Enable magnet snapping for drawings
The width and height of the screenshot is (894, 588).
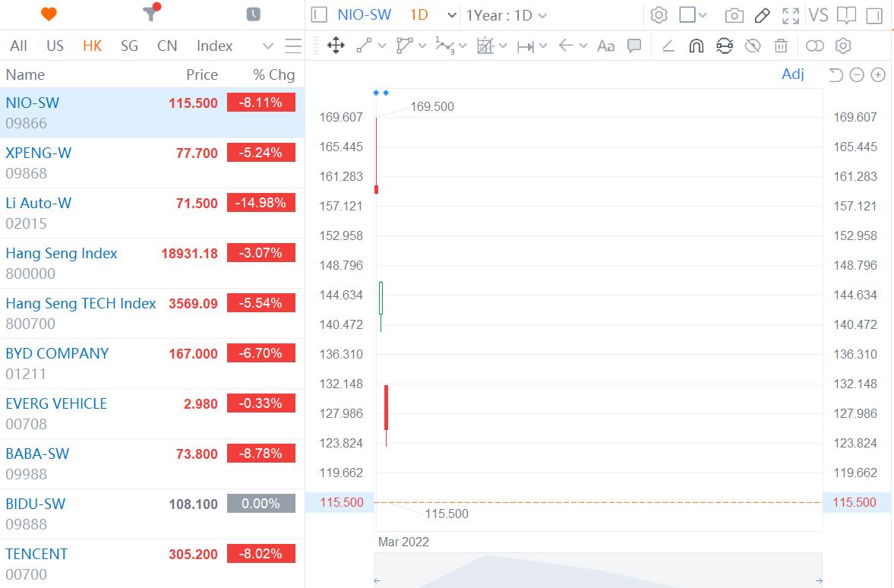point(696,46)
